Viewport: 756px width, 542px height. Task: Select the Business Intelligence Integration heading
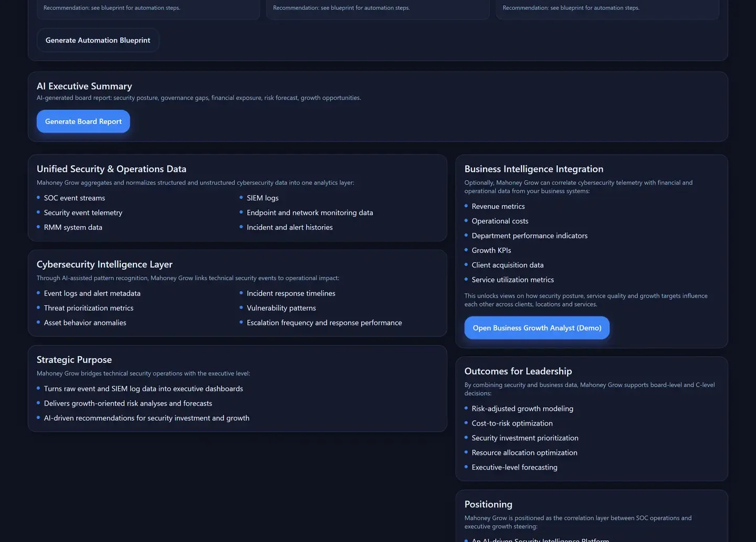click(x=533, y=169)
